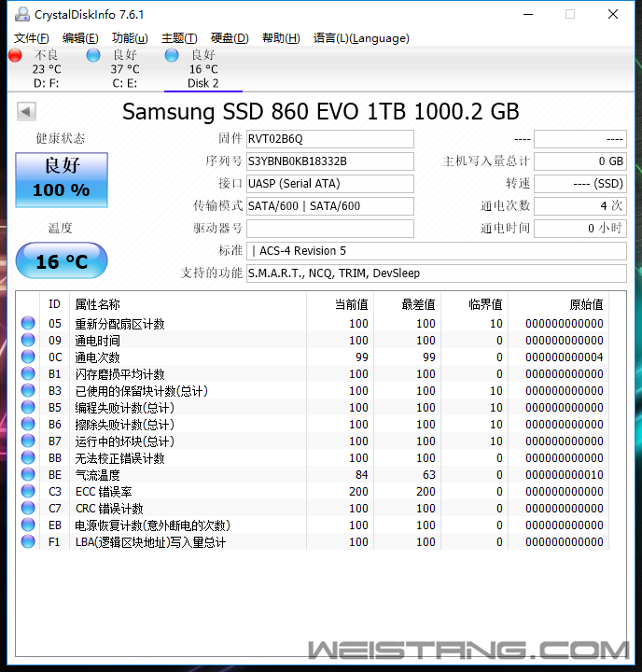Click status orb for attribute B1
Screen dimensions: 642x672
click(28, 373)
